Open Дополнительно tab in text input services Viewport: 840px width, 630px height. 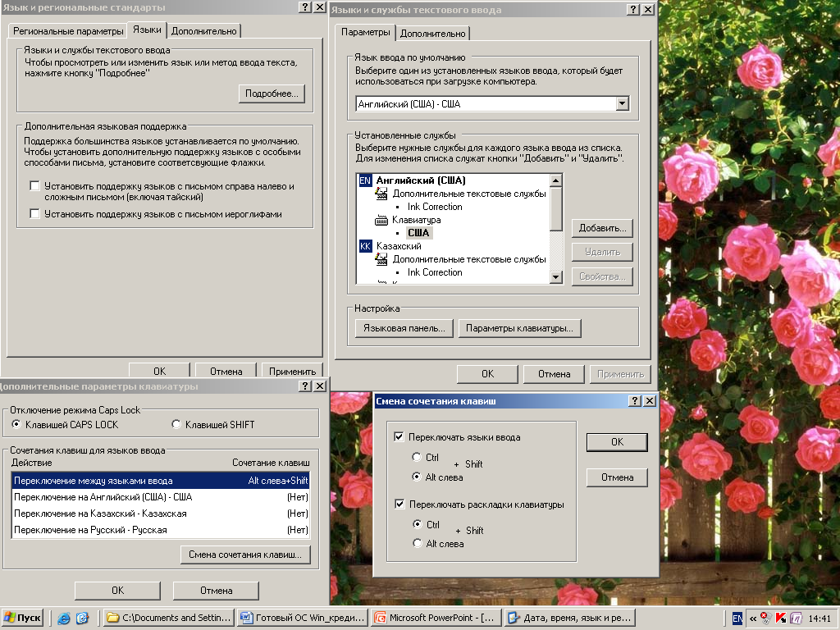(x=432, y=33)
